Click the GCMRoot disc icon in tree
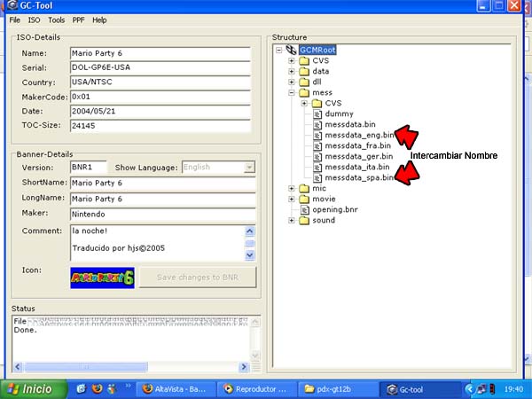The height and width of the screenshot is (399, 532). [291, 50]
